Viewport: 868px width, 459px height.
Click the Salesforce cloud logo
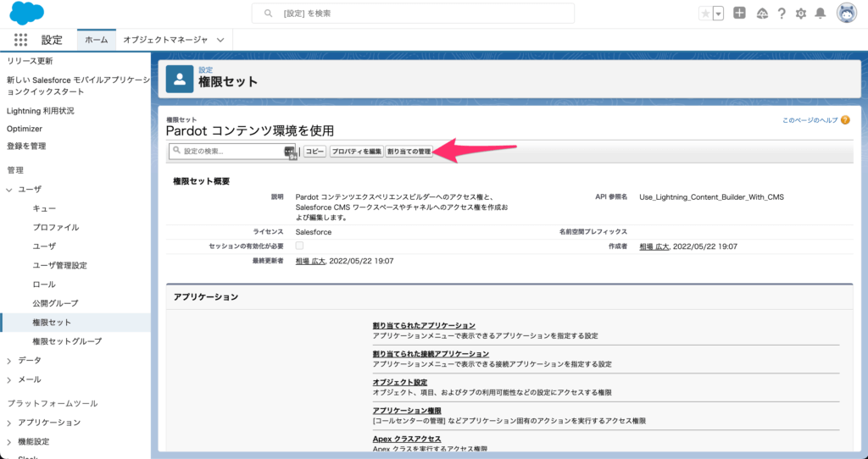26,14
